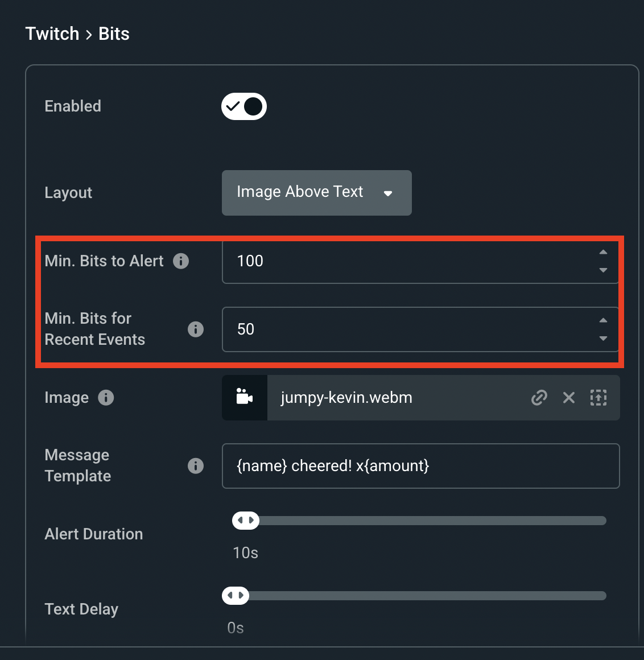Remove jumpy-kevin.webm with the X icon
The image size is (644, 660).
click(568, 398)
